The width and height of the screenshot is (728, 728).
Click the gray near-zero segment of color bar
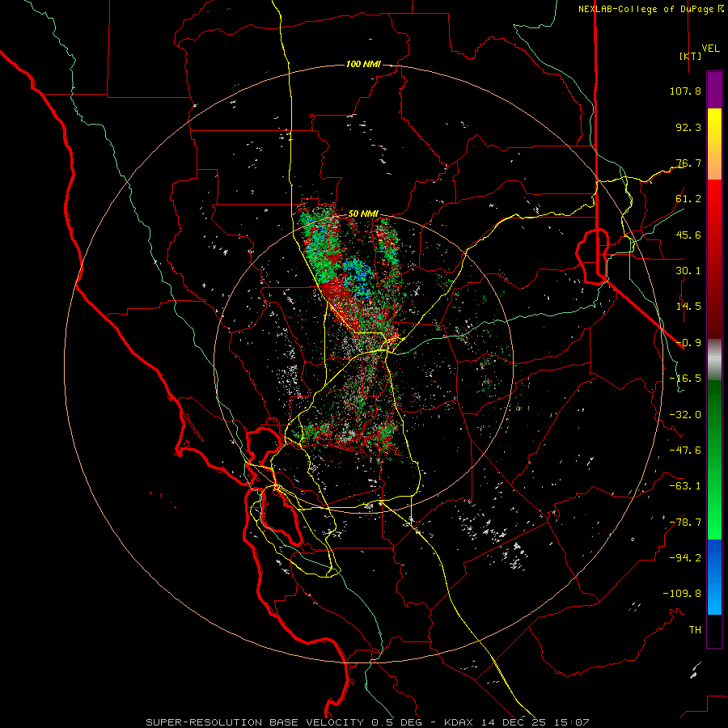point(714,360)
